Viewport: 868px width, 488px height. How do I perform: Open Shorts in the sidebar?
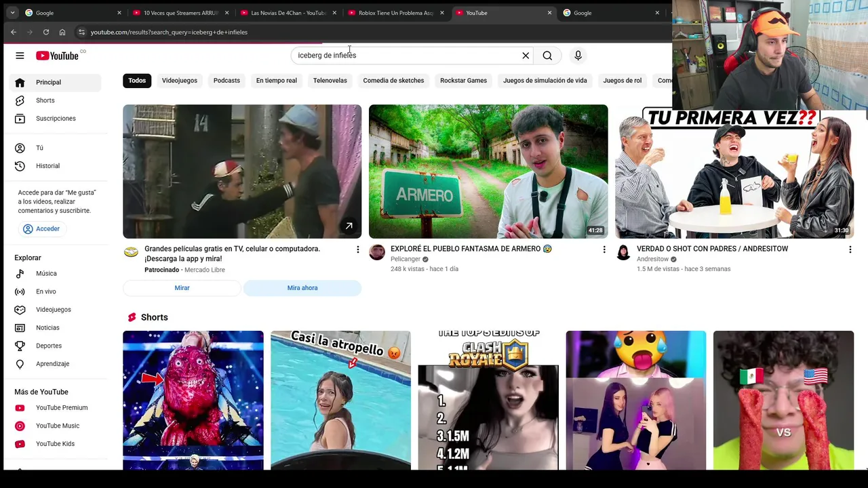(x=56, y=100)
